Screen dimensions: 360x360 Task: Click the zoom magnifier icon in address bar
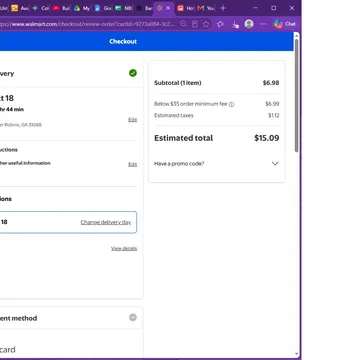click(183, 24)
